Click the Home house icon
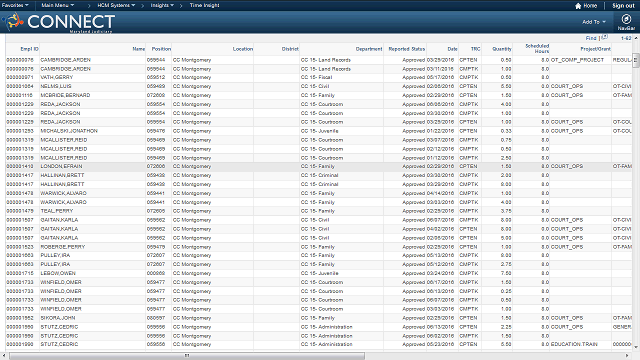 [578, 6]
